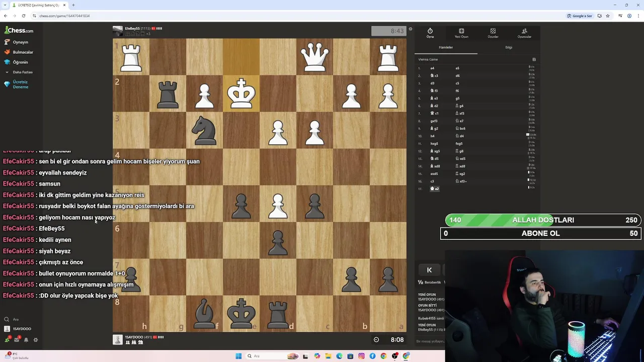644x362 pixels.
Task: Open the Chrome three-dot menu
Action: click(638, 16)
